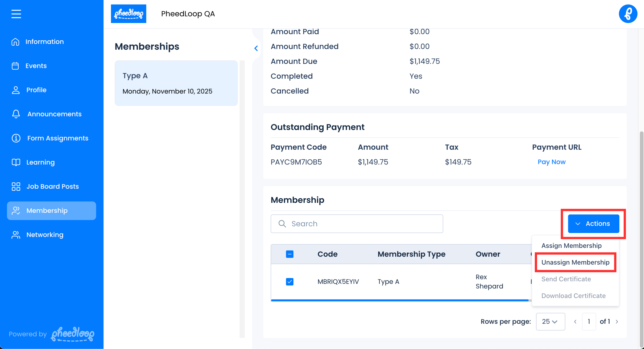
Task: Toggle the select-all checkbox in table header
Action: [289, 254]
